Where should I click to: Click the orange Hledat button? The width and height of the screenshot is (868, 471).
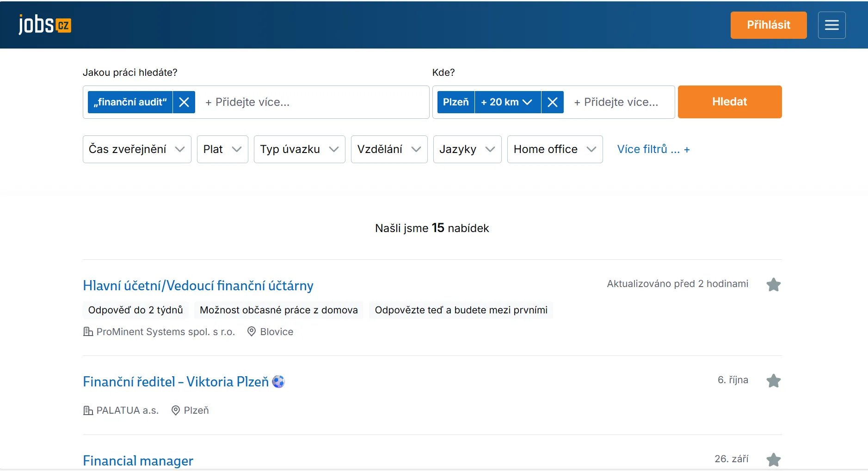730,102
